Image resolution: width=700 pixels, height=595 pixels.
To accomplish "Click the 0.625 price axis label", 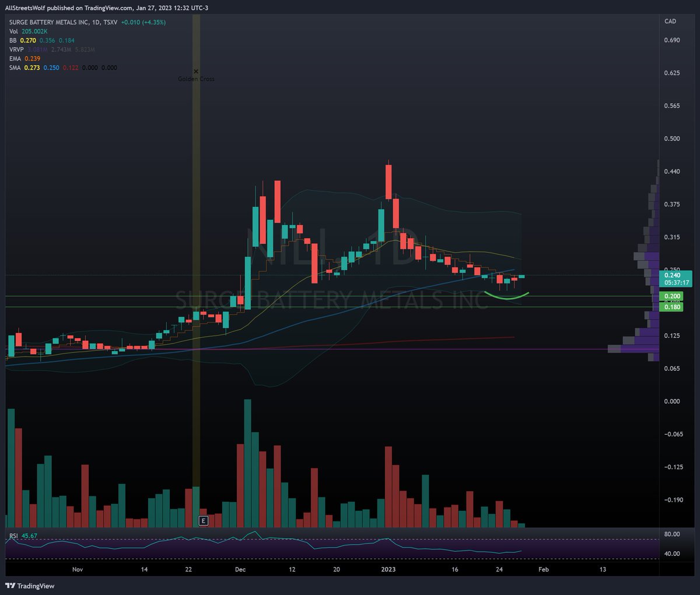I will 672,73.
